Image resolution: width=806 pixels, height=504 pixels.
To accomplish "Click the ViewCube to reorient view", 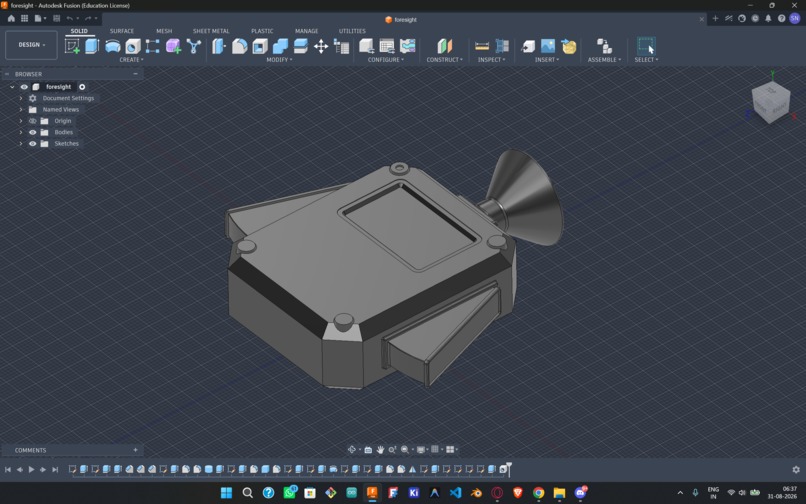I will [771, 102].
